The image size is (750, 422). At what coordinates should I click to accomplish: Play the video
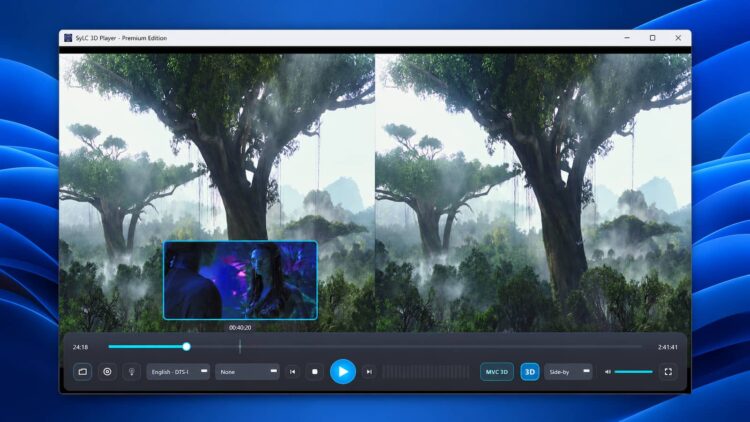pyautogui.click(x=343, y=372)
